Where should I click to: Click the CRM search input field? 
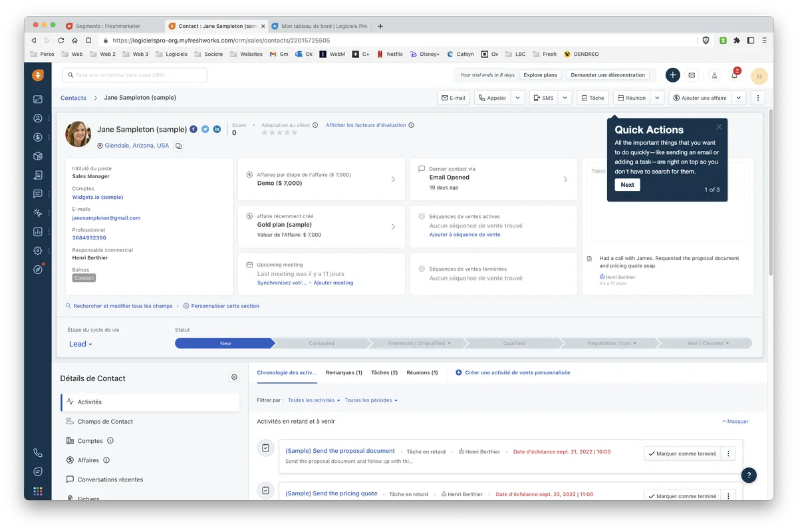click(x=135, y=75)
